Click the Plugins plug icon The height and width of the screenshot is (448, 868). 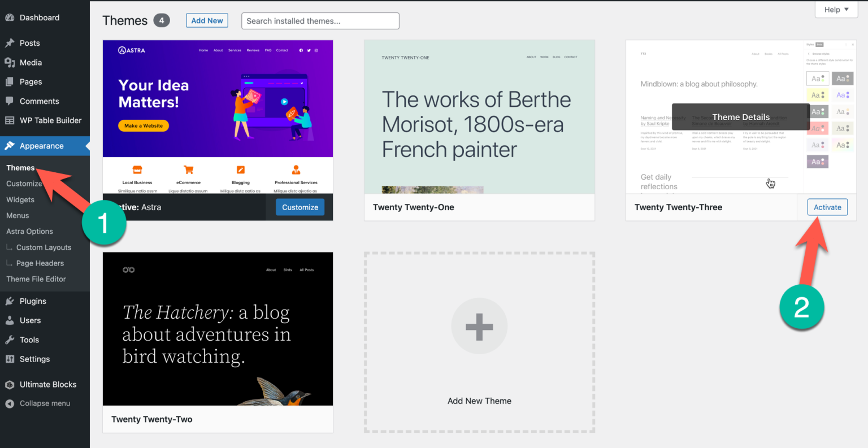coord(10,301)
